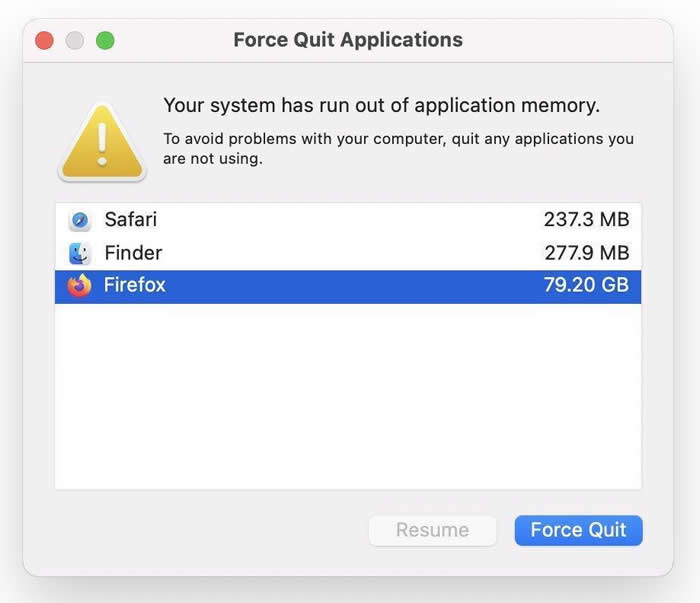Close the Force Quit Applications window
The height and width of the screenshot is (603, 700).
point(44,41)
